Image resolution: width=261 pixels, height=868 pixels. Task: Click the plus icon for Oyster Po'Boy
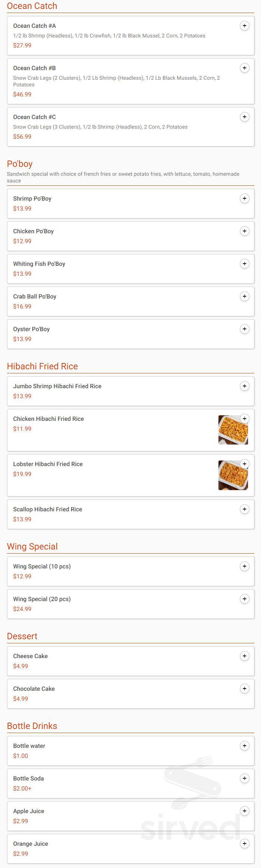pos(245,329)
